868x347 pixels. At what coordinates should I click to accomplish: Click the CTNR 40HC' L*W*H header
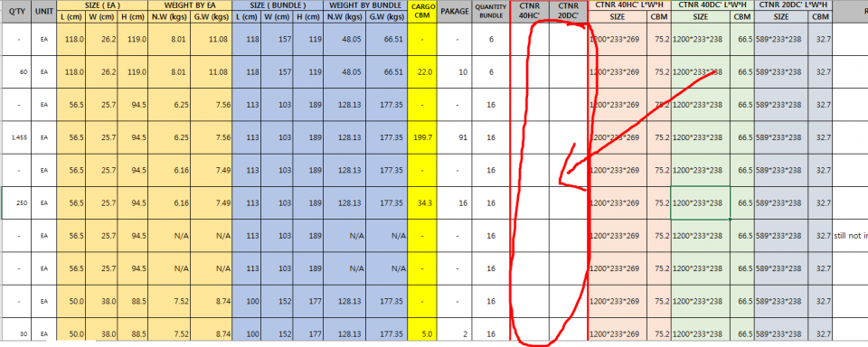point(629,5)
